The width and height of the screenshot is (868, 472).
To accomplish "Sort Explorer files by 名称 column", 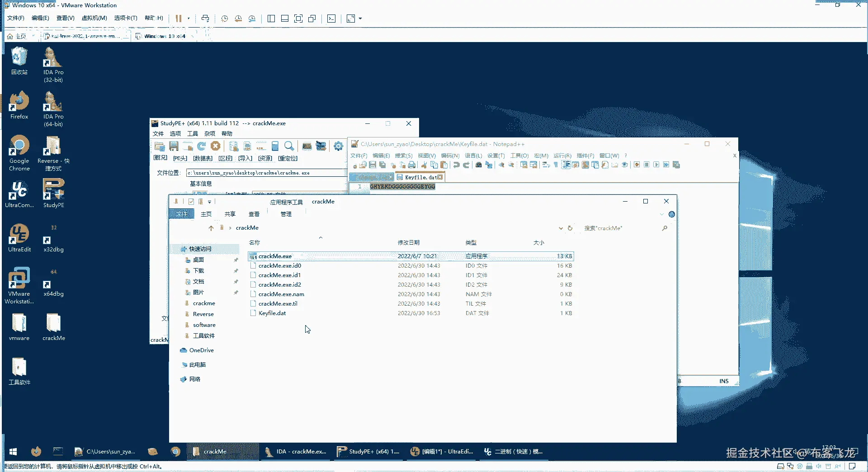I will 255,243.
